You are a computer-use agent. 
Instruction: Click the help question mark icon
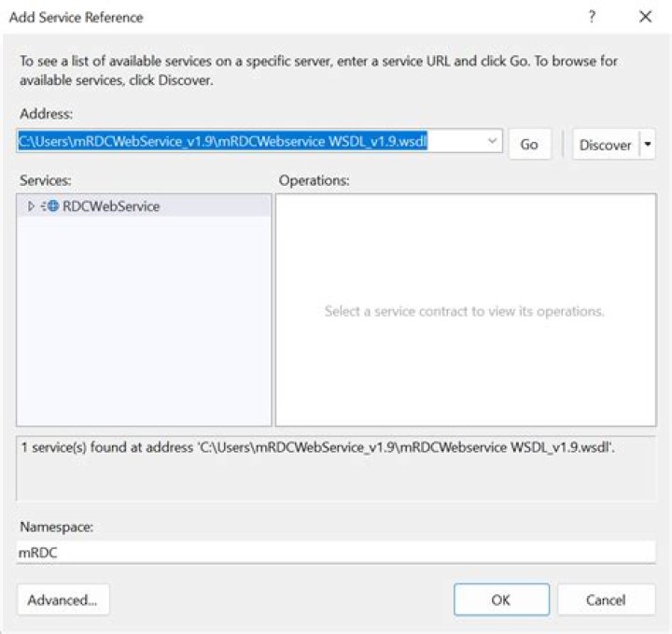point(592,17)
